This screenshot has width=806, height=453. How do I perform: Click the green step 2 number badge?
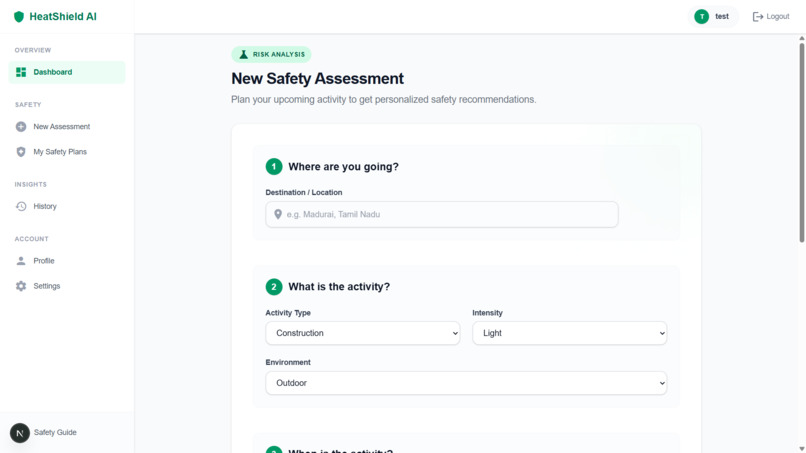click(273, 286)
